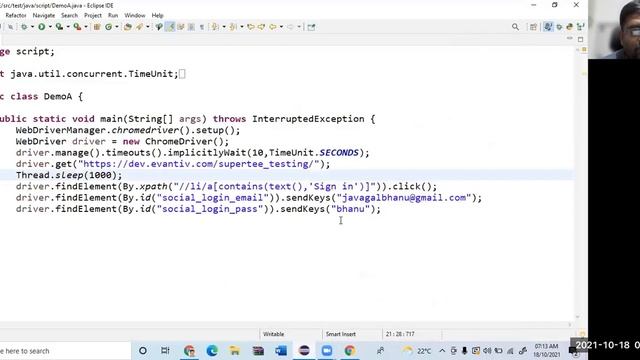Image resolution: width=640 pixels, height=360 pixels.
Task: Click the horizontal editor scrollbar
Action: coord(284,325)
